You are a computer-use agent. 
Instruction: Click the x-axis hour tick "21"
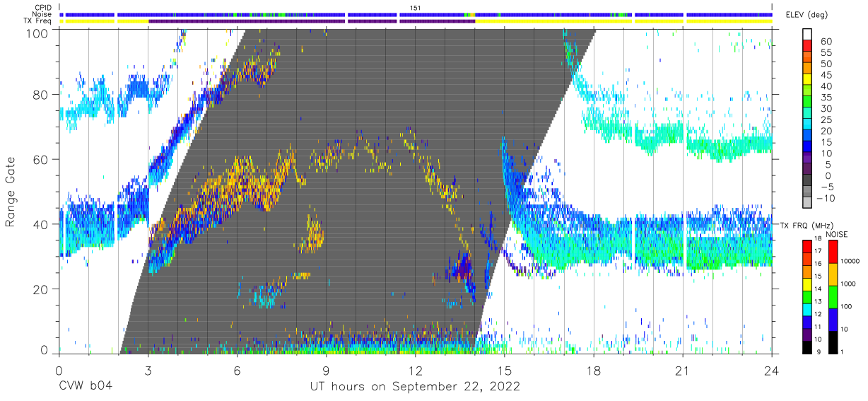(683, 370)
